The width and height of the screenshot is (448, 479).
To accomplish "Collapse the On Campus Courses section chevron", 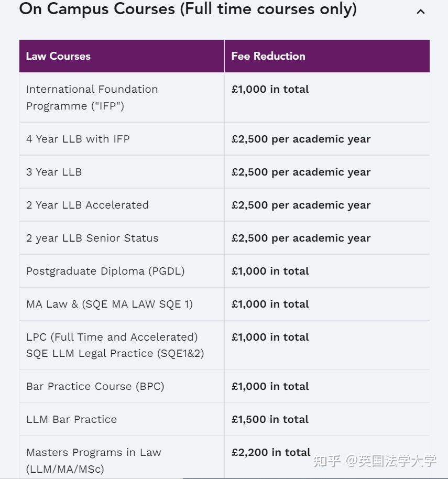I will 420,12.
